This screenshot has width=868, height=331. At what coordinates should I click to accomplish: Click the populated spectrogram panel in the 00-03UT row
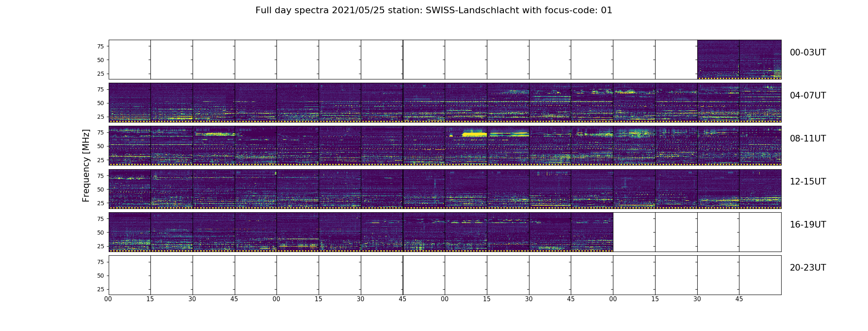point(739,60)
